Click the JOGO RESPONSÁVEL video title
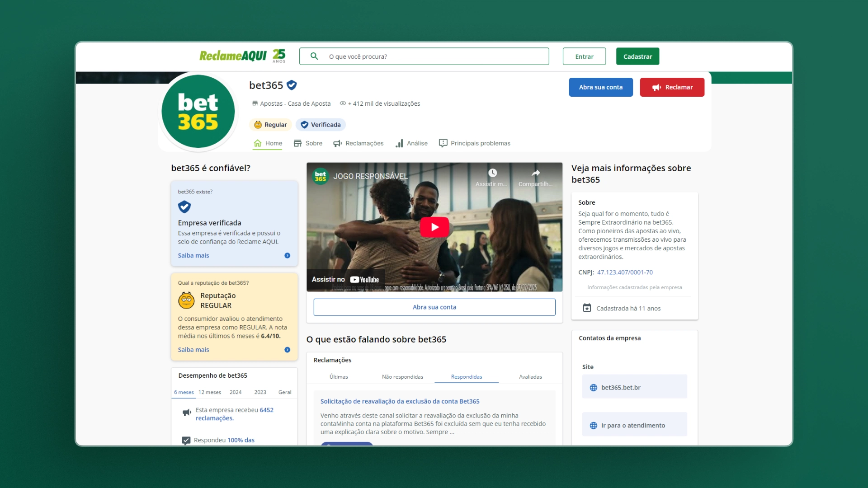This screenshot has width=868, height=488. pyautogui.click(x=370, y=176)
